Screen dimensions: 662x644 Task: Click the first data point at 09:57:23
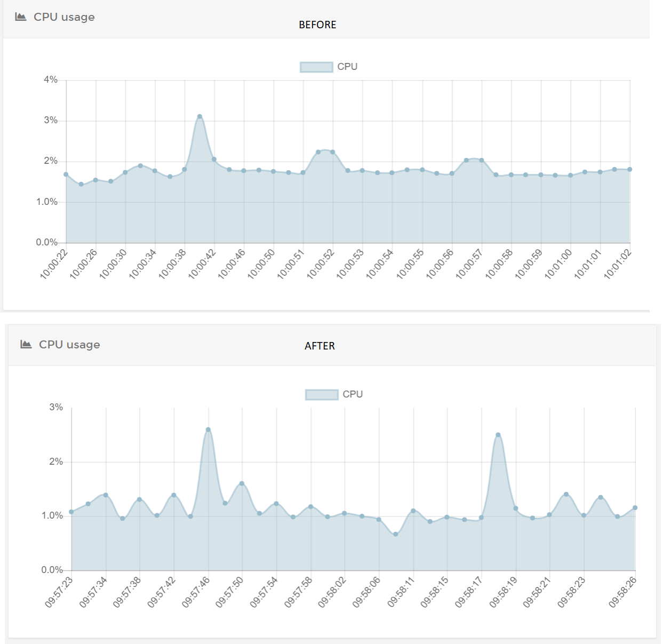pyautogui.click(x=71, y=512)
